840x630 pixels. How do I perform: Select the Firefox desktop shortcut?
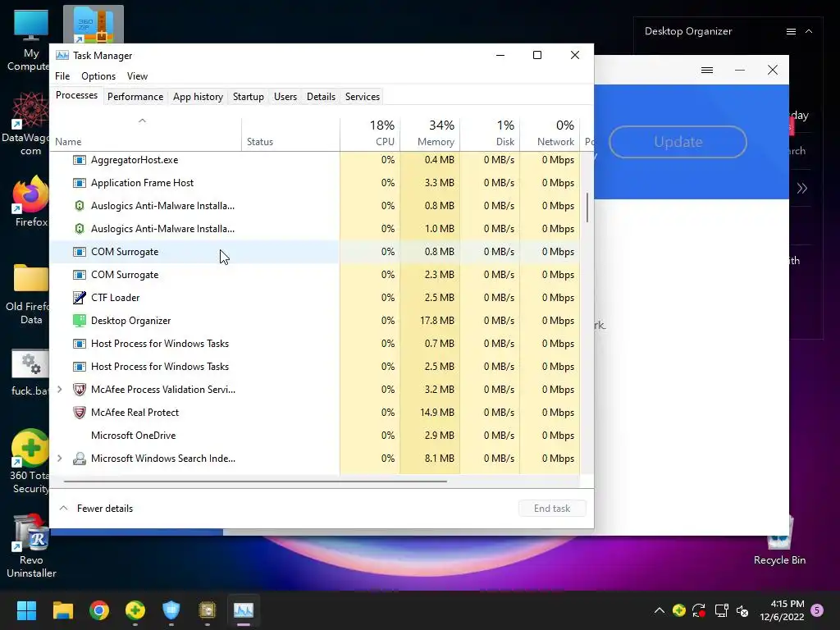click(30, 201)
